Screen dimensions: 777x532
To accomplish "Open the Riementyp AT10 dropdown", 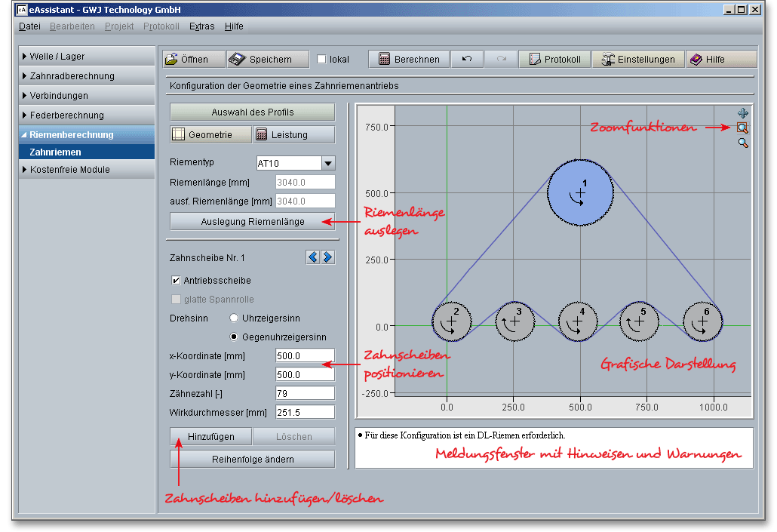I will point(327,163).
